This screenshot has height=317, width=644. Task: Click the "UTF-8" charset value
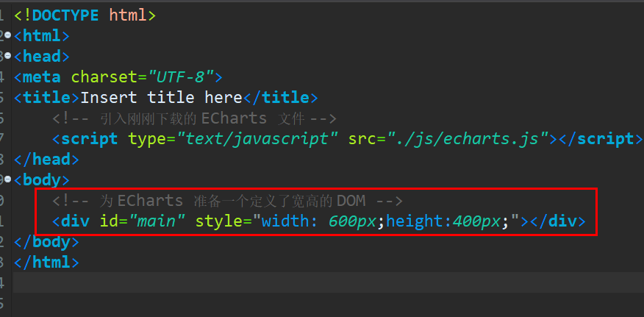[x=180, y=77]
